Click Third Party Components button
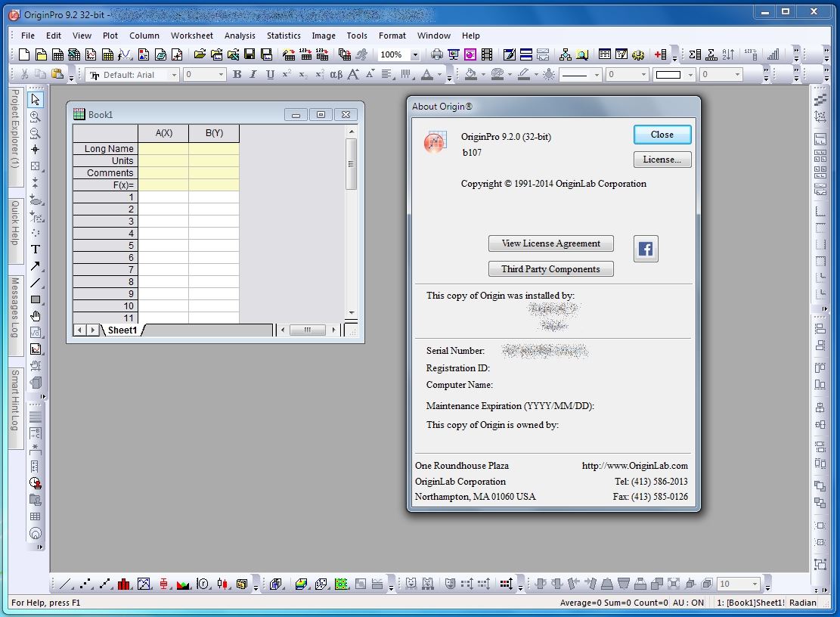This screenshot has height=617, width=840. tap(550, 269)
